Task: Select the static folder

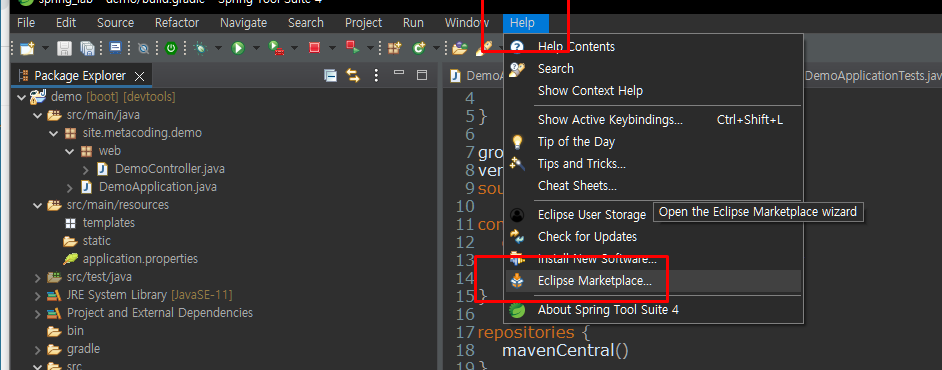Action: coord(96,241)
